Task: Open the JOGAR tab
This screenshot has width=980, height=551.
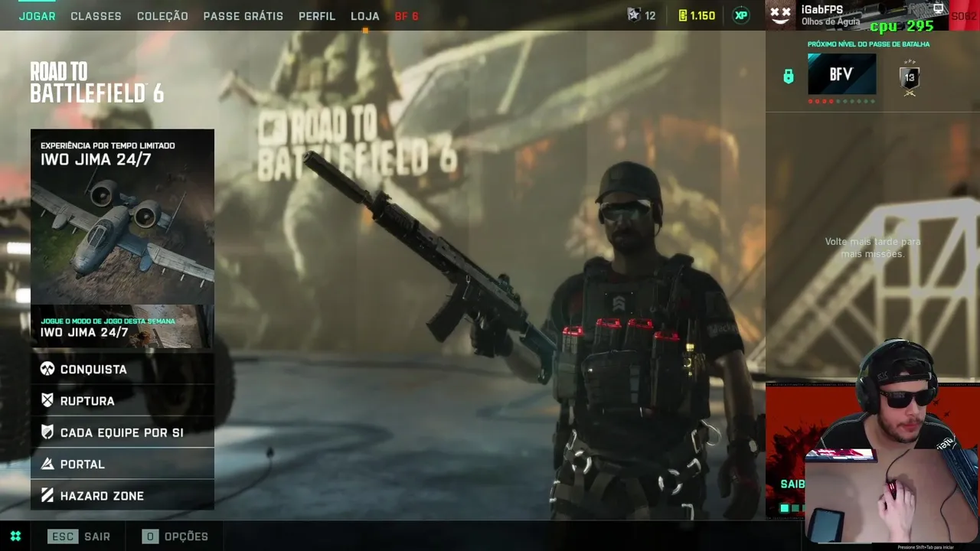Action: [37, 16]
